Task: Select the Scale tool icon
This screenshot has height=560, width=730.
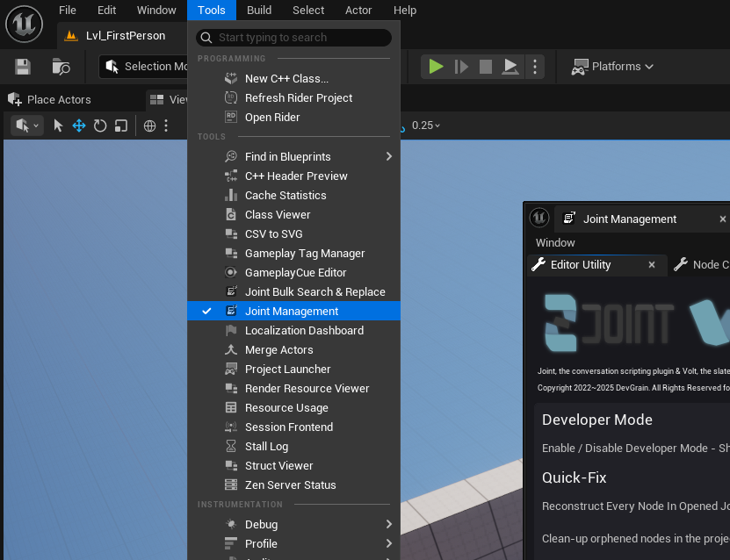Action: pyautogui.click(x=121, y=126)
